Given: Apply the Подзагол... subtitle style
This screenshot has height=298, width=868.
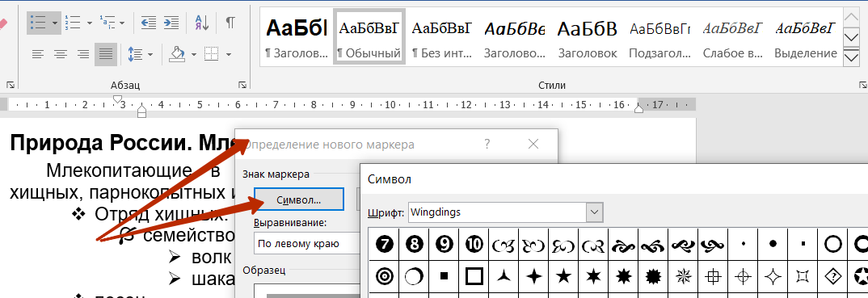Looking at the screenshot, I should (659, 38).
